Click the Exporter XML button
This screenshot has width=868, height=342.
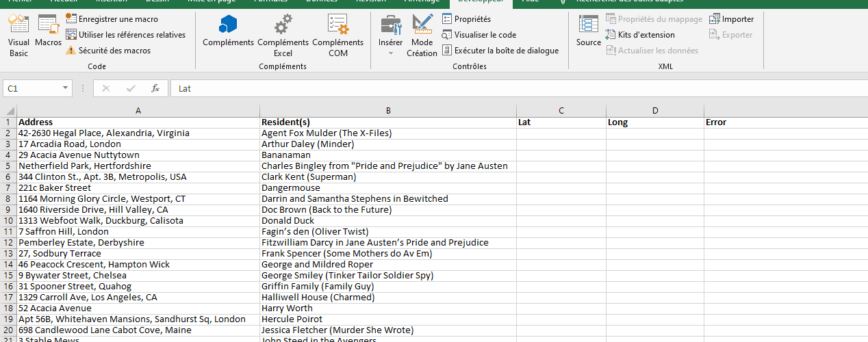coord(731,35)
